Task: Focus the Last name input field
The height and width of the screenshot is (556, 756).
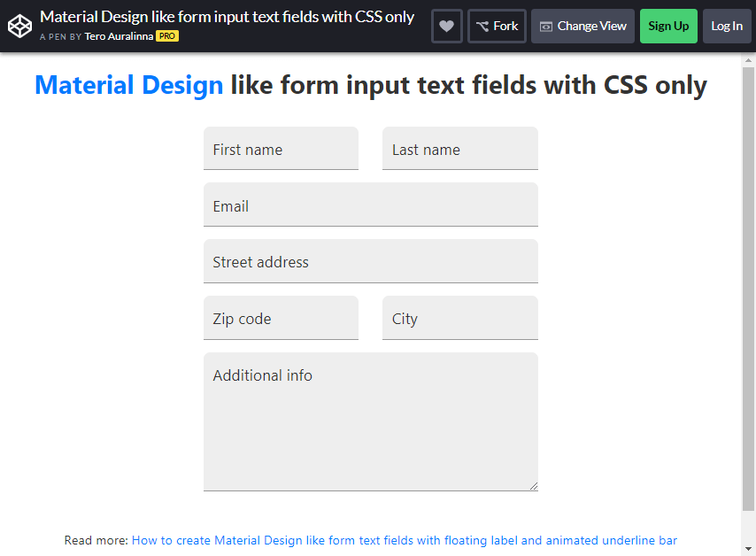Action: [459, 148]
